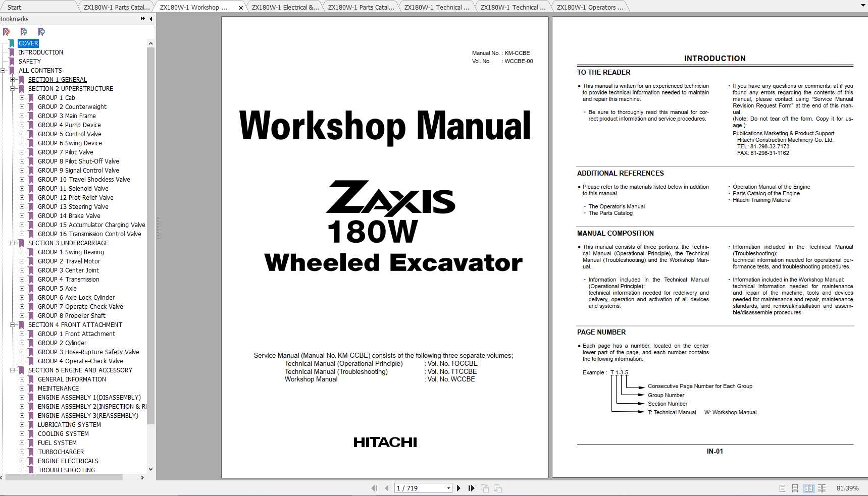
Task: Add a new bookmark with the green plus icon
Action: (24, 31)
